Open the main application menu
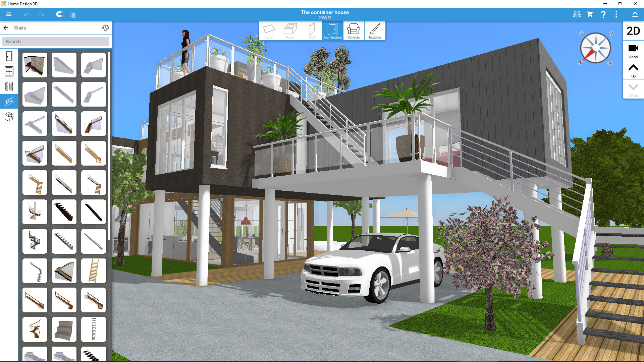 pos(9,15)
